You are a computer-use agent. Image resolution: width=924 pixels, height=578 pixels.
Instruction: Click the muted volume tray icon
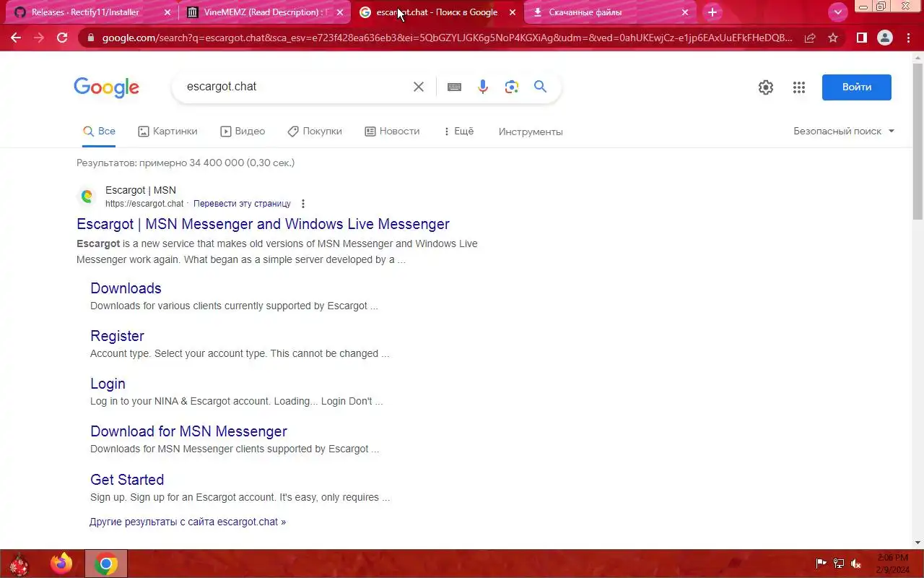coord(857,564)
